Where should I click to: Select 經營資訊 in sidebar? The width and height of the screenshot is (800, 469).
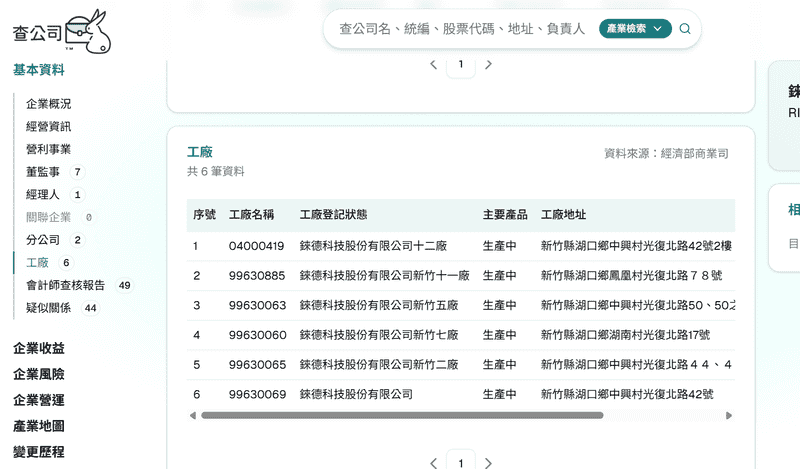coord(48,127)
